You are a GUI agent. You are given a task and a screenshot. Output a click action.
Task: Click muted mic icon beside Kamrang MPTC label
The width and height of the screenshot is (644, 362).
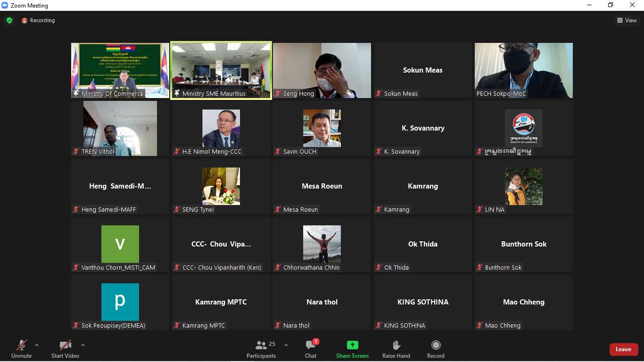pyautogui.click(x=177, y=326)
